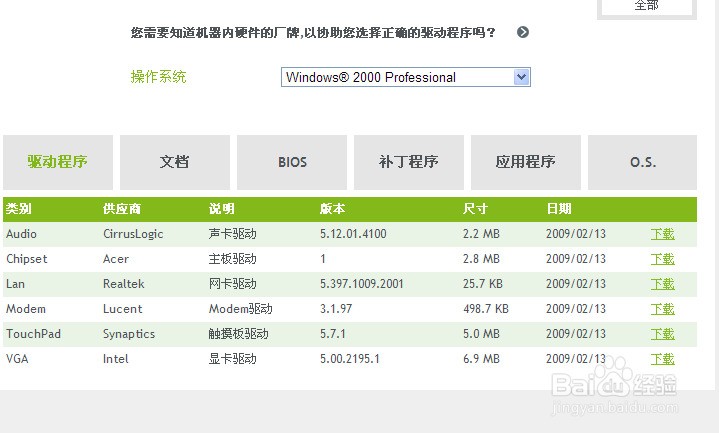Download the TouchPad Synaptics driver

pos(663,334)
